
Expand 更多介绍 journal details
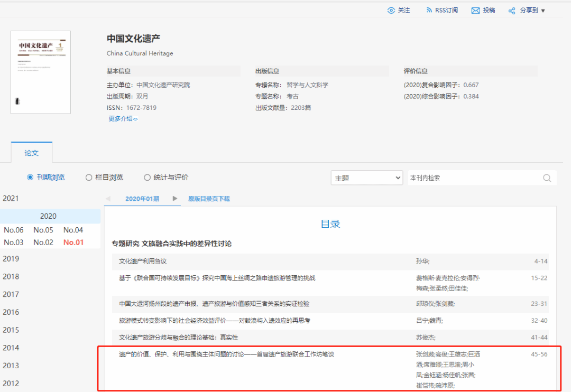click(123, 118)
